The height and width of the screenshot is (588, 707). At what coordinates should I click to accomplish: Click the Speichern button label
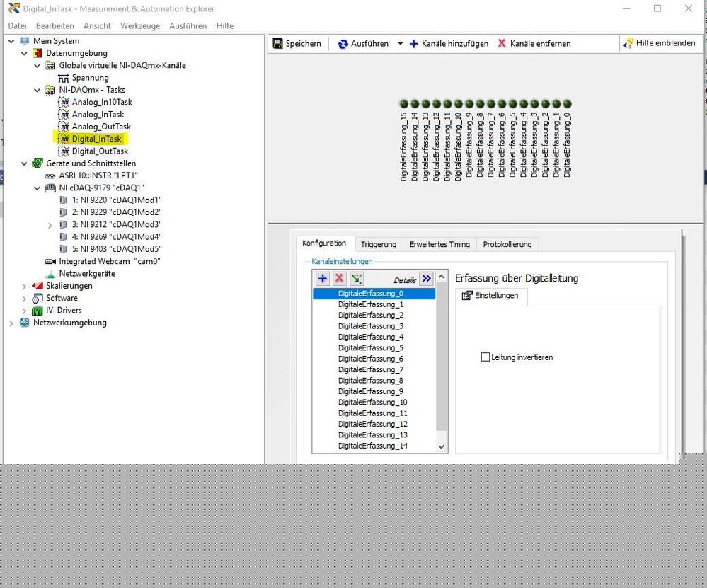[304, 44]
